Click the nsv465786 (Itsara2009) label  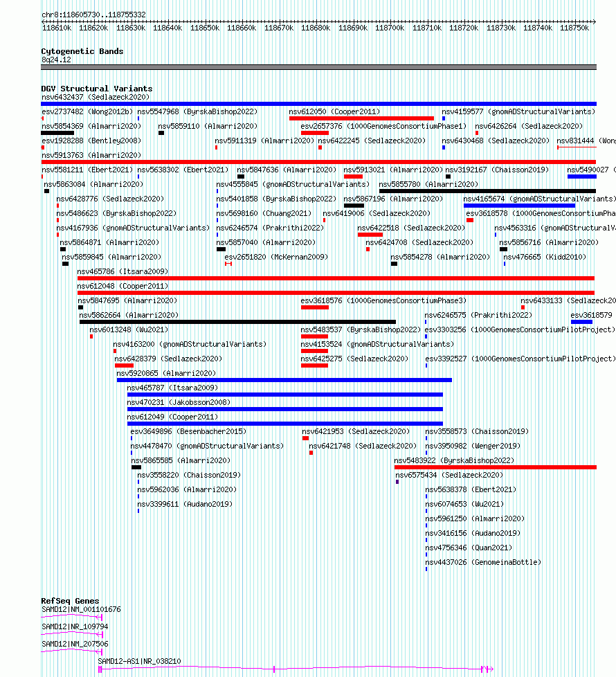click(x=123, y=271)
